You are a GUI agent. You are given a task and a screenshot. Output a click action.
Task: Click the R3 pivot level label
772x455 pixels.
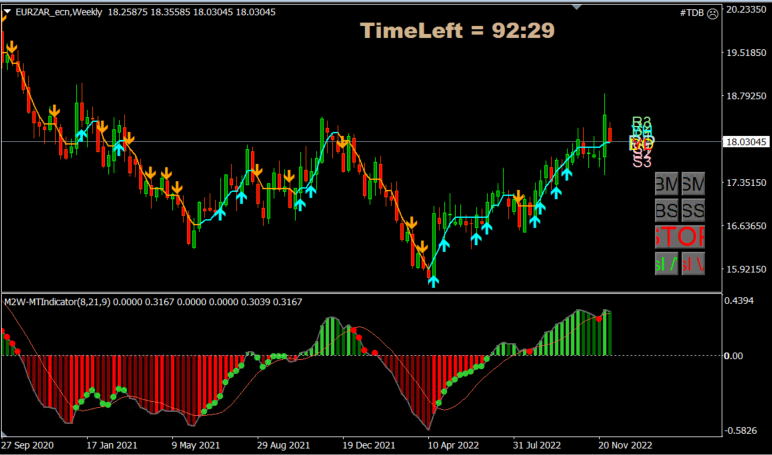point(641,123)
